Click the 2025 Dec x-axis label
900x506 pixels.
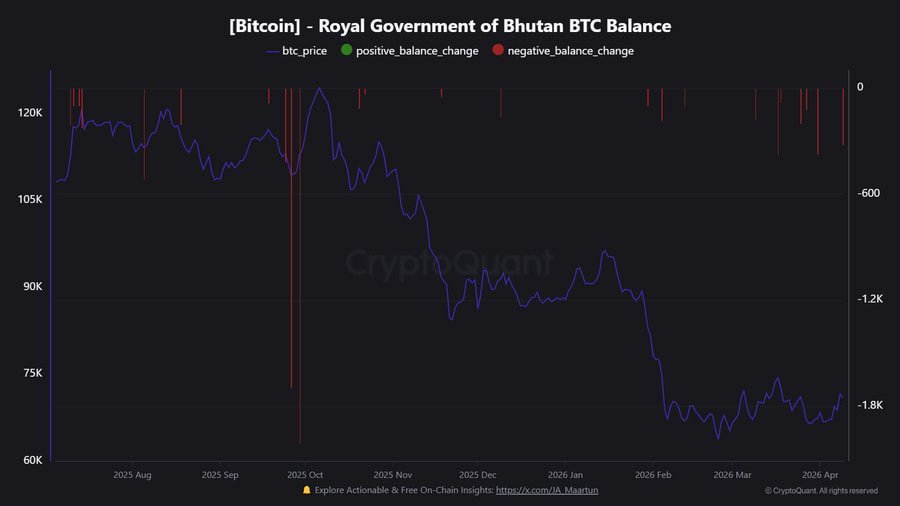click(x=478, y=475)
